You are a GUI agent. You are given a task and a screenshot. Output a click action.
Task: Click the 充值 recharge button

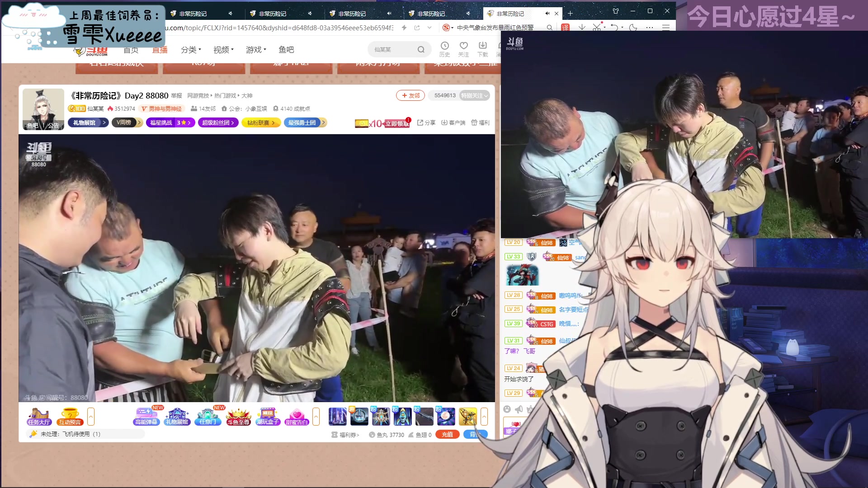(448, 434)
